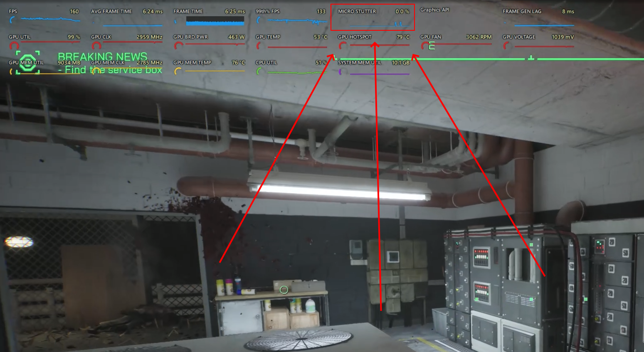Click the 53 °C GPU temperature value
Screen dimensions: 644x352
point(321,37)
